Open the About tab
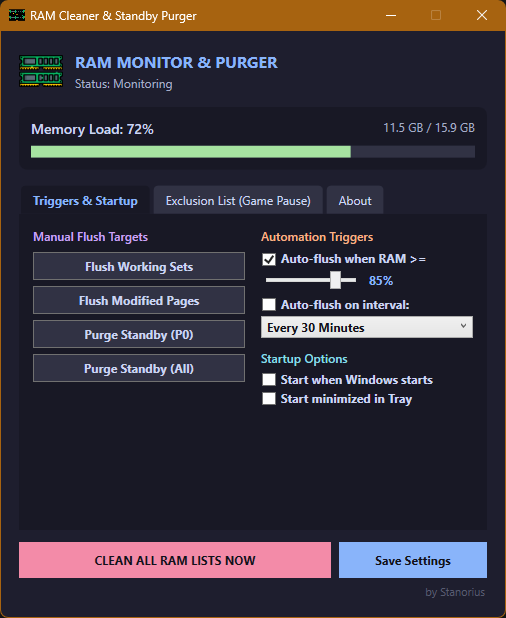Viewport: 506px width, 618px height. click(x=355, y=201)
